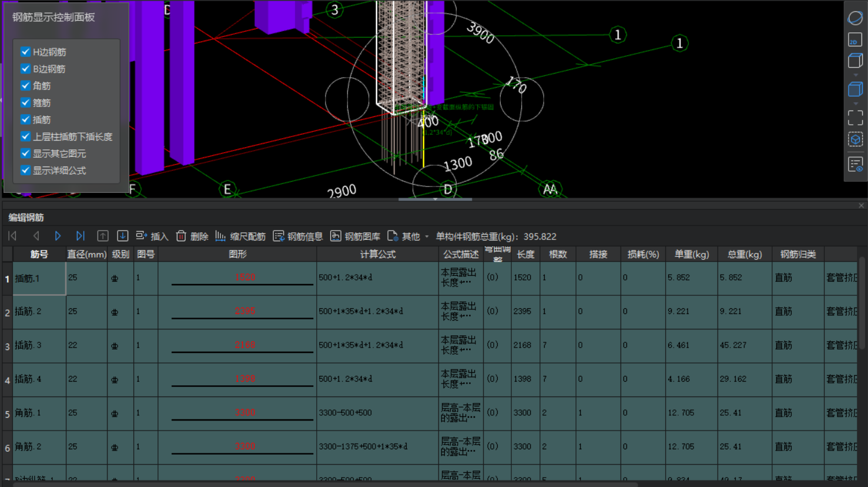Click the panel splitter handle above 编辑钢筋
868x487 pixels.
[x=435, y=199]
